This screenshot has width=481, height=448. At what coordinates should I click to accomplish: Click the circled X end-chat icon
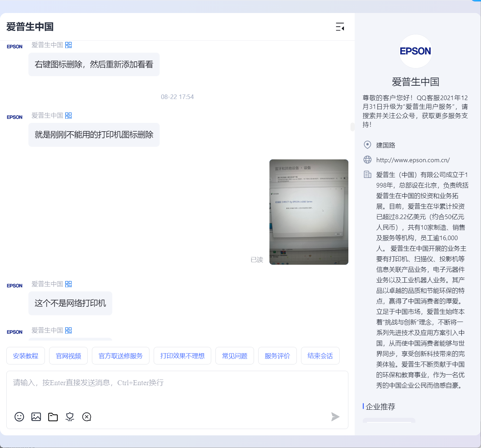coord(87,417)
